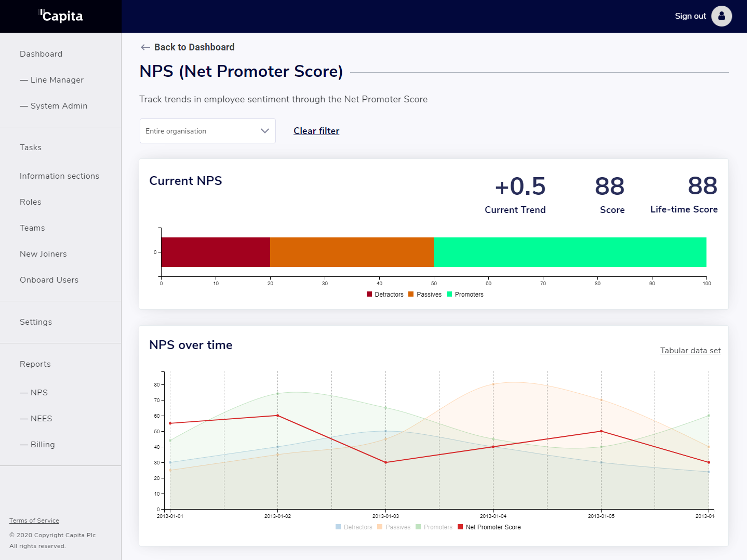
Task: Toggle Passives series in NPS over time legend
Action: [x=394, y=527]
